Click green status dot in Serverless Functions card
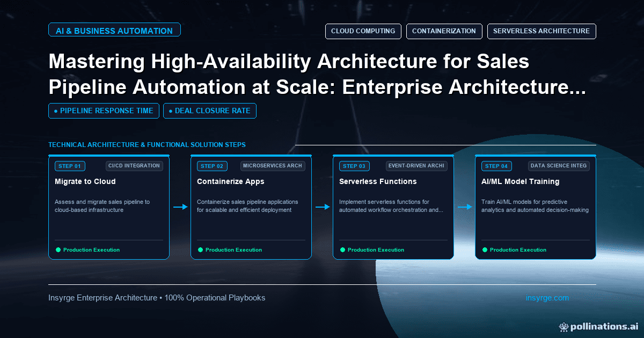 pyautogui.click(x=342, y=249)
